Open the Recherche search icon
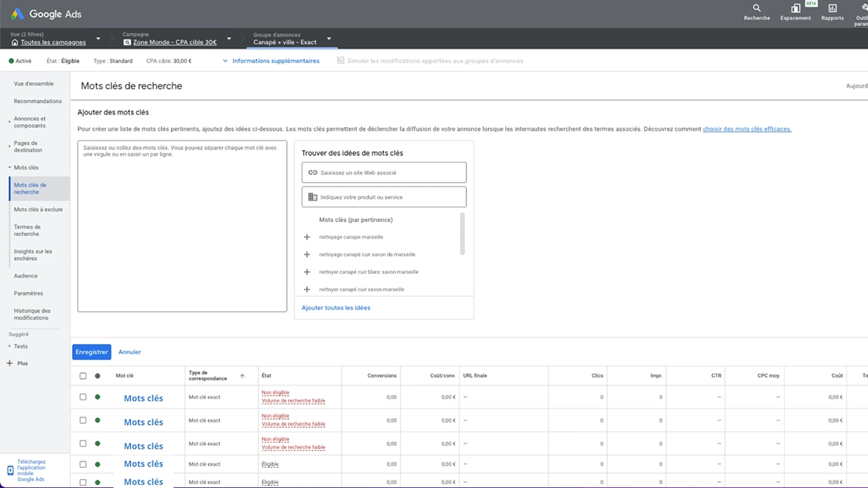This screenshot has width=868, height=488. pyautogui.click(x=757, y=7)
